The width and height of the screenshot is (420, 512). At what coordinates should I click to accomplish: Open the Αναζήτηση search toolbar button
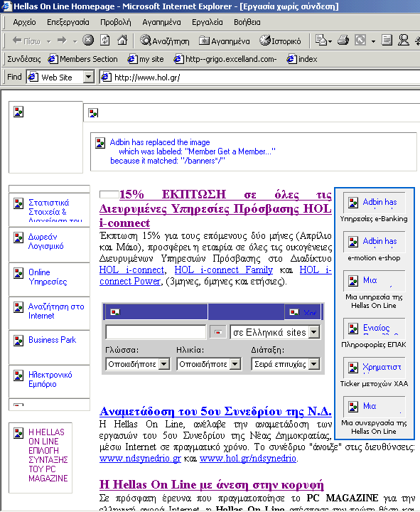tap(164, 41)
